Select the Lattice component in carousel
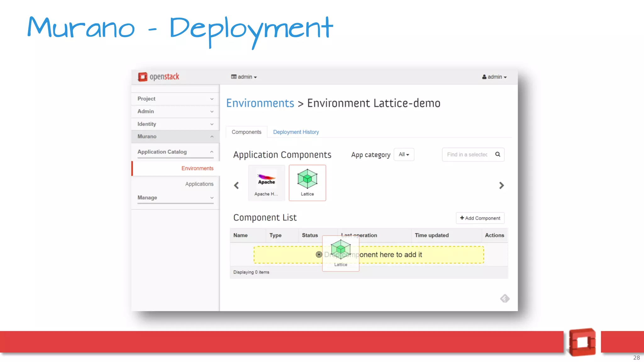The image size is (644, 362). pyautogui.click(x=307, y=183)
